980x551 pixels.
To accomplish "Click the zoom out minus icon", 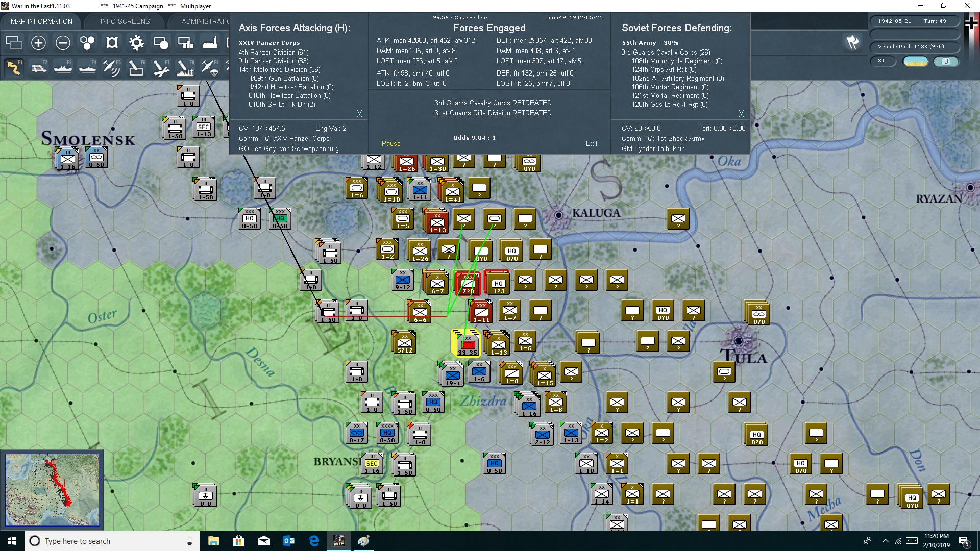I will [x=63, y=43].
